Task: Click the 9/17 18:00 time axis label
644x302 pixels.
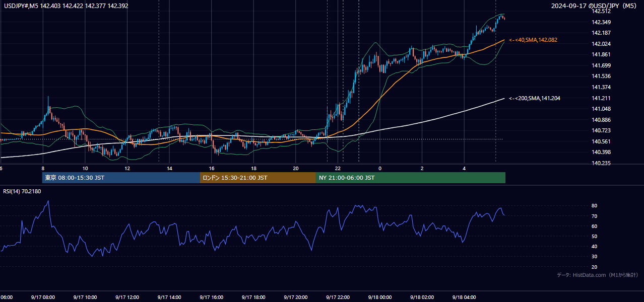Action: 253,297
